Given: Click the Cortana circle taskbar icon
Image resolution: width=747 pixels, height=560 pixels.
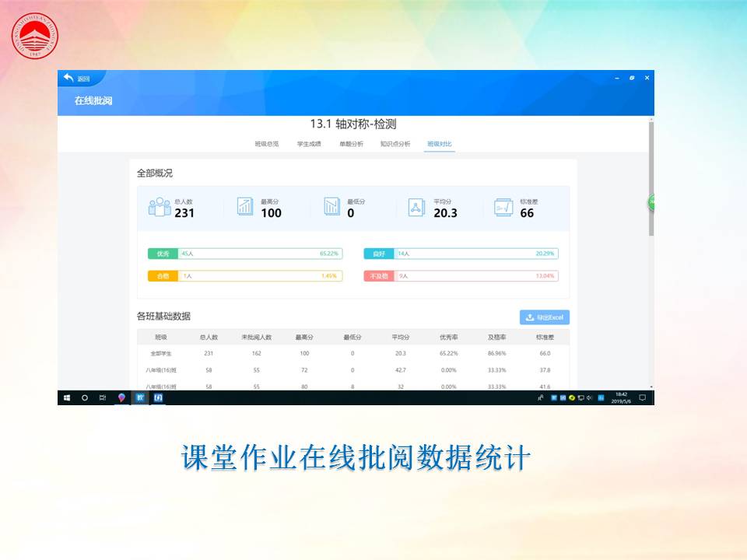Looking at the screenshot, I should click(x=85, y=397).
